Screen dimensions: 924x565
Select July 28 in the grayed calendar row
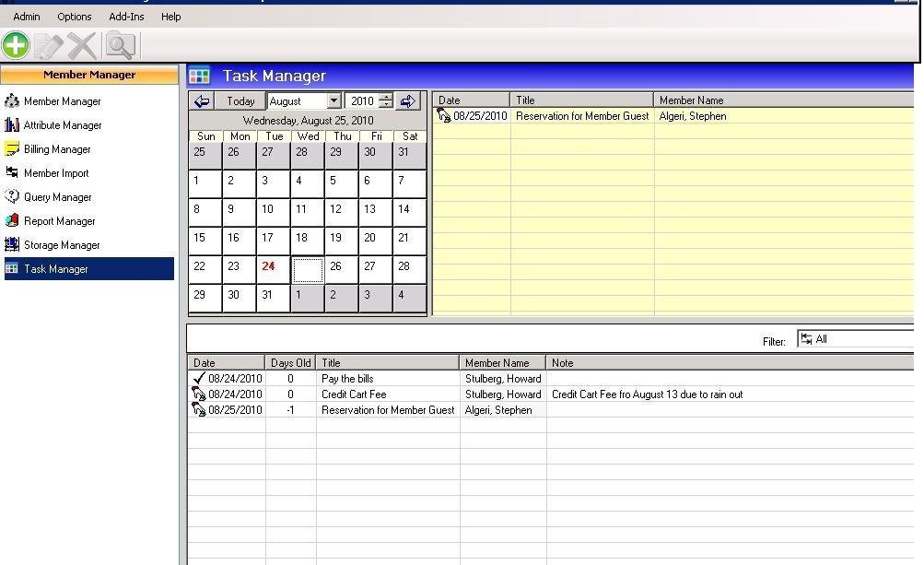[x=308, y=156]
